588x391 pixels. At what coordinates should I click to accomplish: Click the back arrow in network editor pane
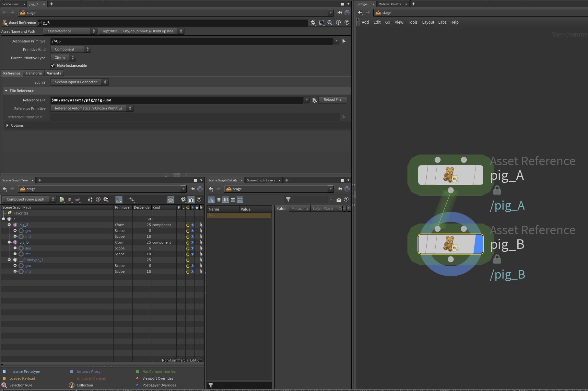click(x=360, y=13)
